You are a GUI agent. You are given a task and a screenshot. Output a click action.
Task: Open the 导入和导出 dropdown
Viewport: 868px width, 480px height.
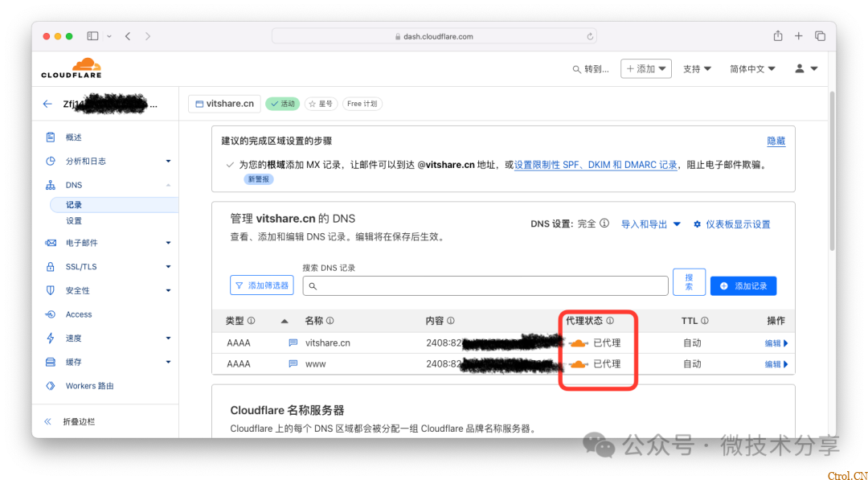click(x=651, y=224)
